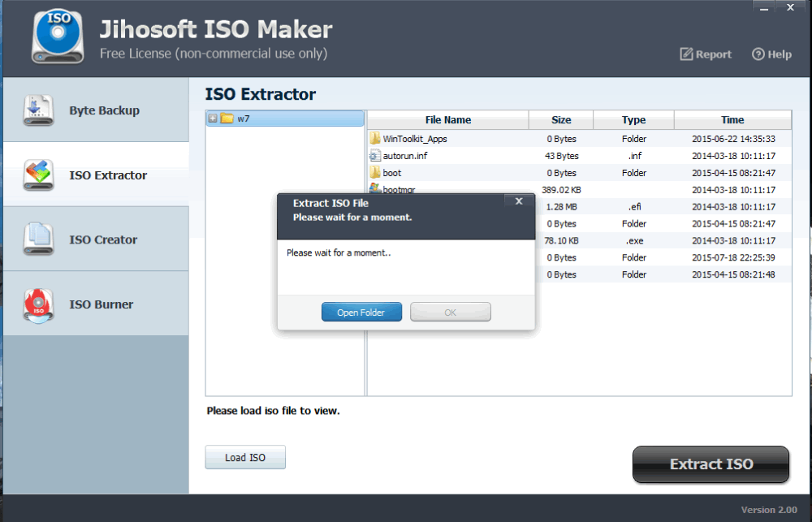812x522 pixels.
Task: Click the Help question mark icon
Action: coord(758,54)
